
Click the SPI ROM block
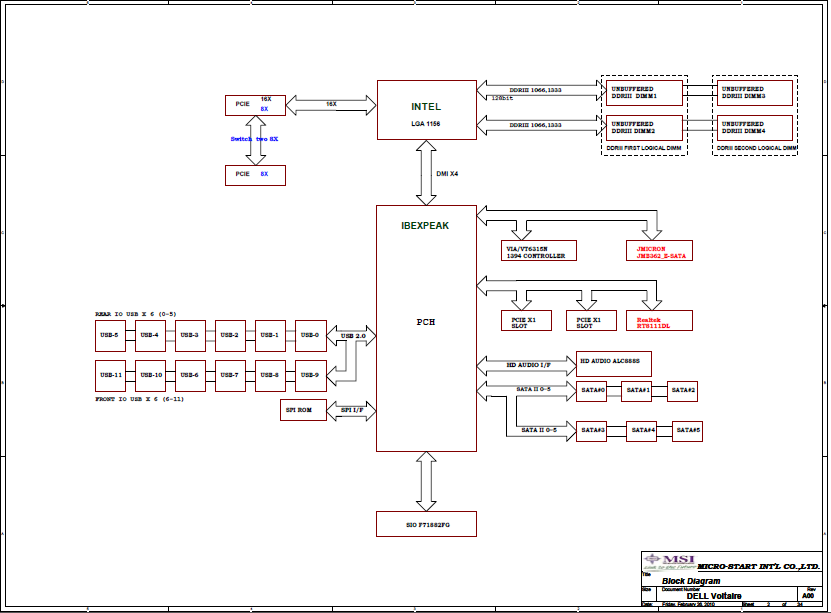(x=304, y=409)
